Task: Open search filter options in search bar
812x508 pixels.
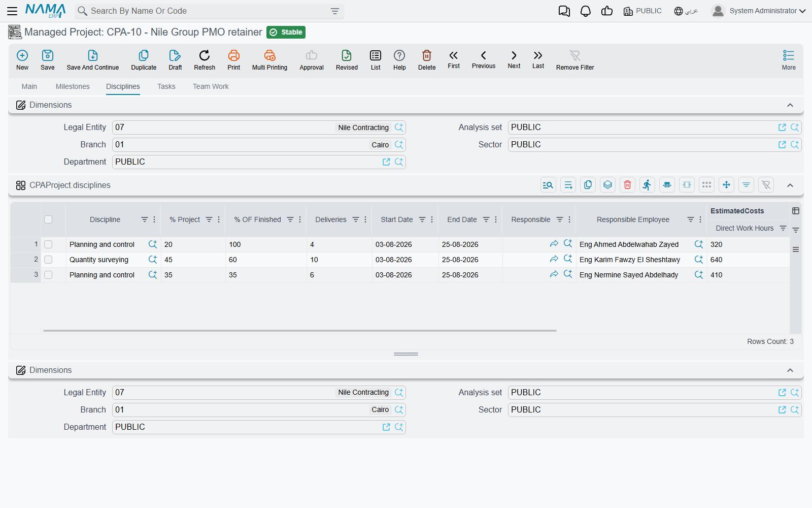Action: (335, 11)
